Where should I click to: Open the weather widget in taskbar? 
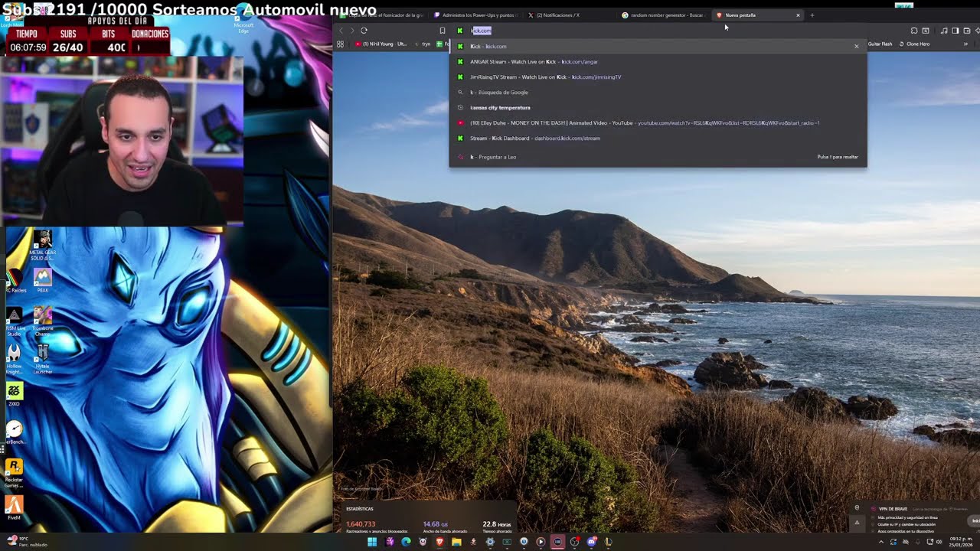click(28, 542)
